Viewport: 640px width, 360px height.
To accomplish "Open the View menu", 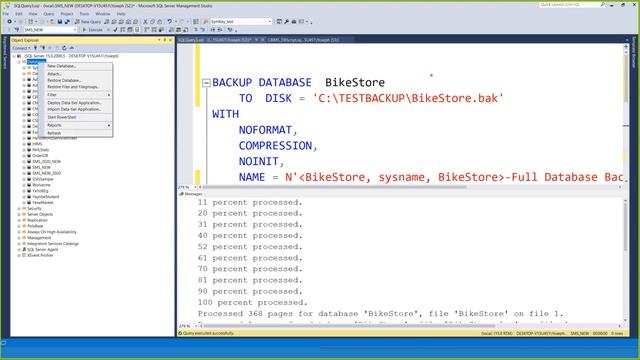I will pyautogui.click(x=33, y=14).
